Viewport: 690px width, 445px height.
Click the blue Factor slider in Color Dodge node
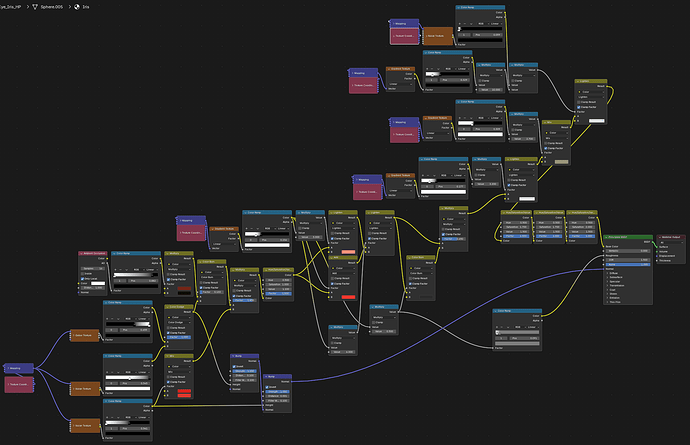(179, 337)
